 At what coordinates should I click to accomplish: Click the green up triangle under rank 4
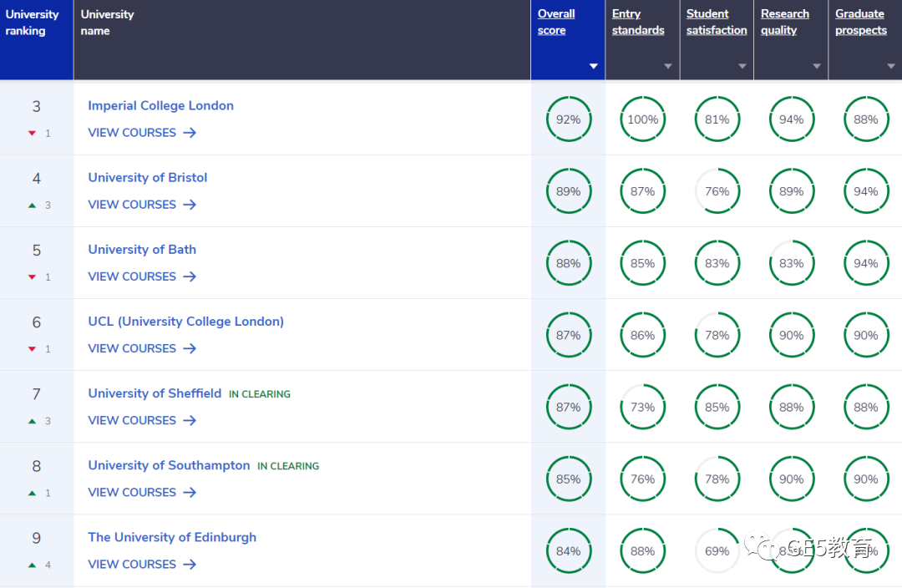33,205
